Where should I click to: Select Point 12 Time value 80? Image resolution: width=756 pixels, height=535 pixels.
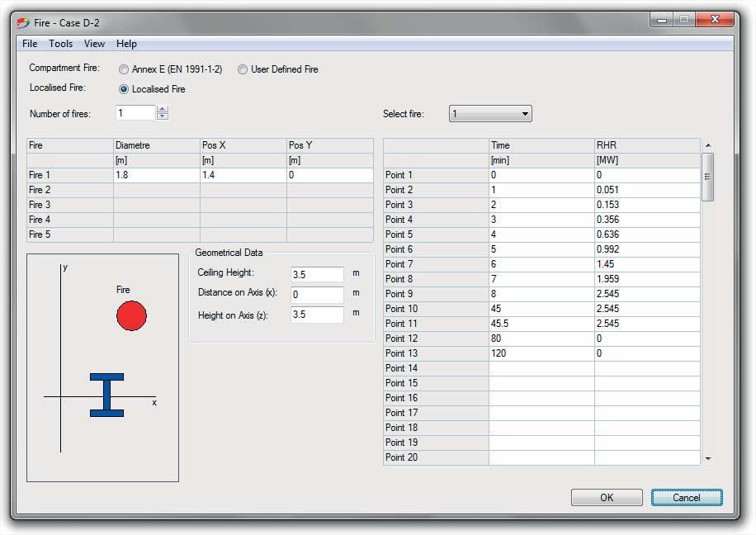pos(541,339)
